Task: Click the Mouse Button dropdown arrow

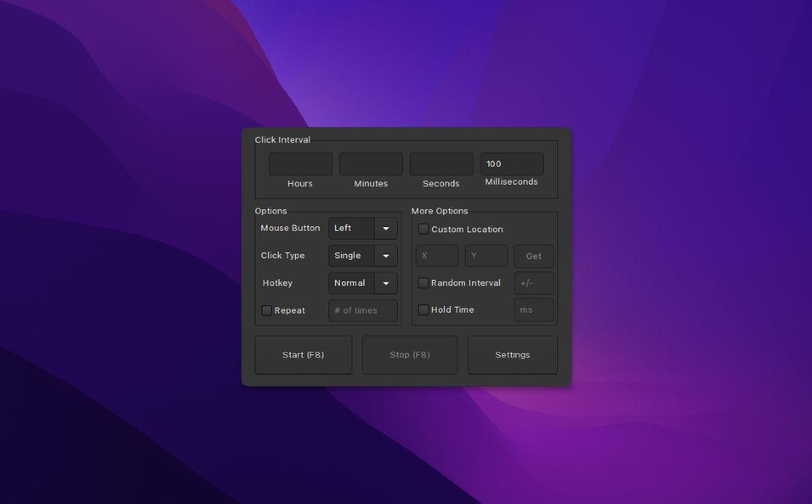Action: point(386,229)
